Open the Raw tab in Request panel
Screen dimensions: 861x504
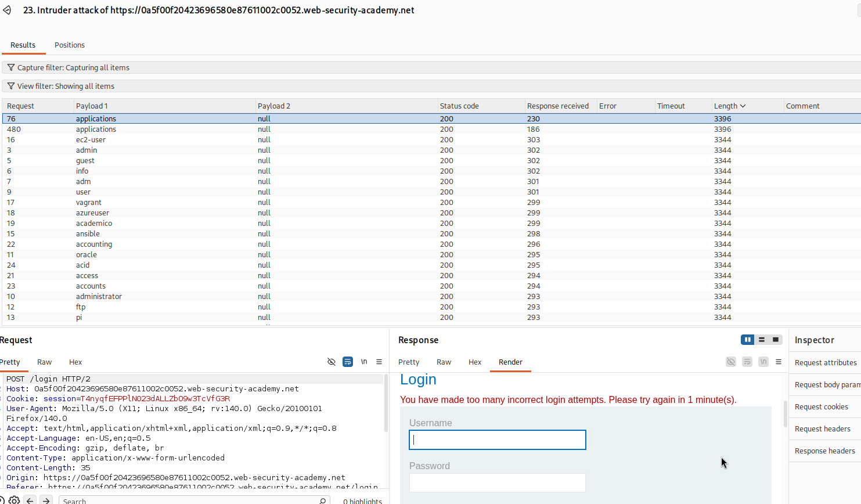click(x=45, y=362)
